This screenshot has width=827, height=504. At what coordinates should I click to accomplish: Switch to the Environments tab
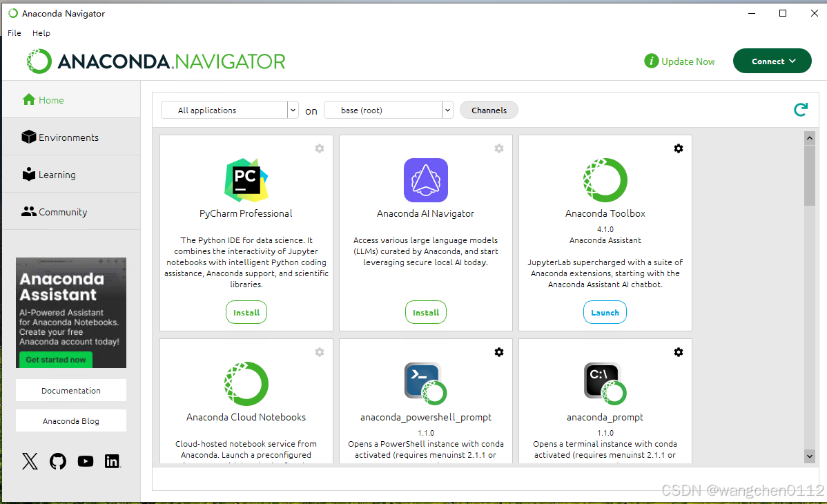(71, 137)
